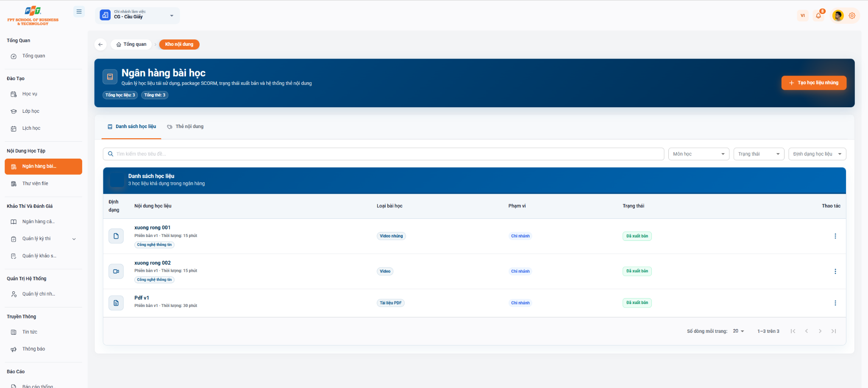Open the notifications bell
This screenshot has width=868, height=388.
818,16
